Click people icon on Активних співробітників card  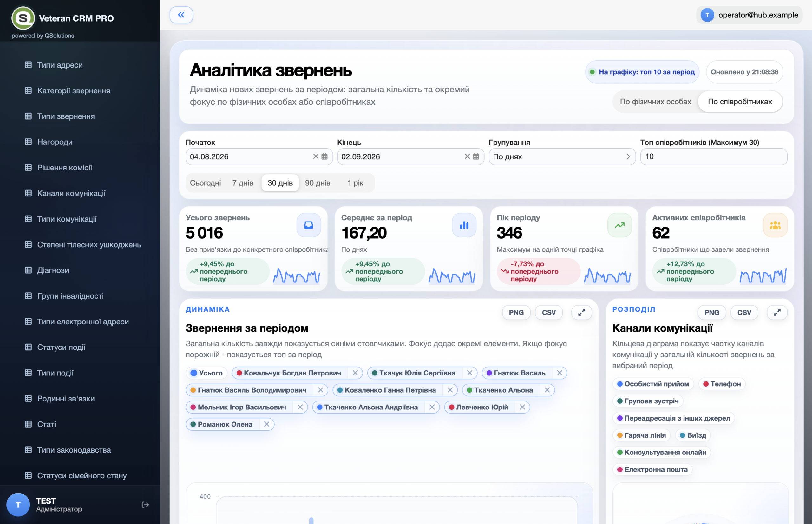point(775,225)
